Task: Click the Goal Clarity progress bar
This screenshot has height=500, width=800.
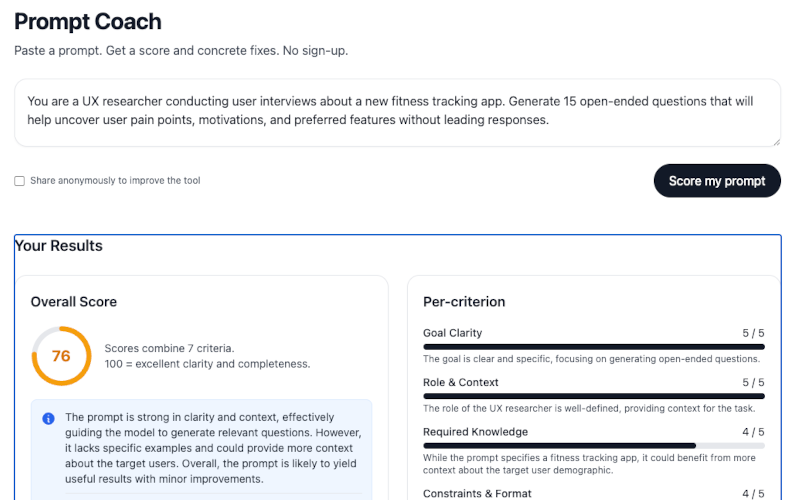Action: tap(593, 347)
